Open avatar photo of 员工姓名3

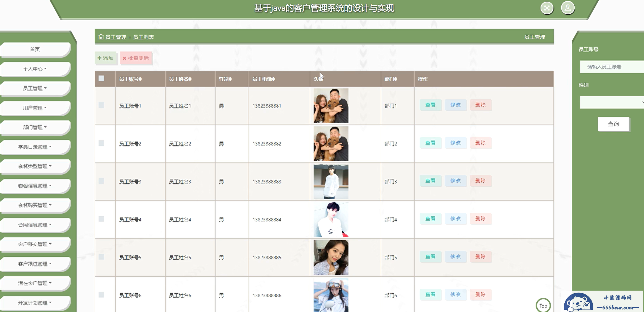point(331,182)
